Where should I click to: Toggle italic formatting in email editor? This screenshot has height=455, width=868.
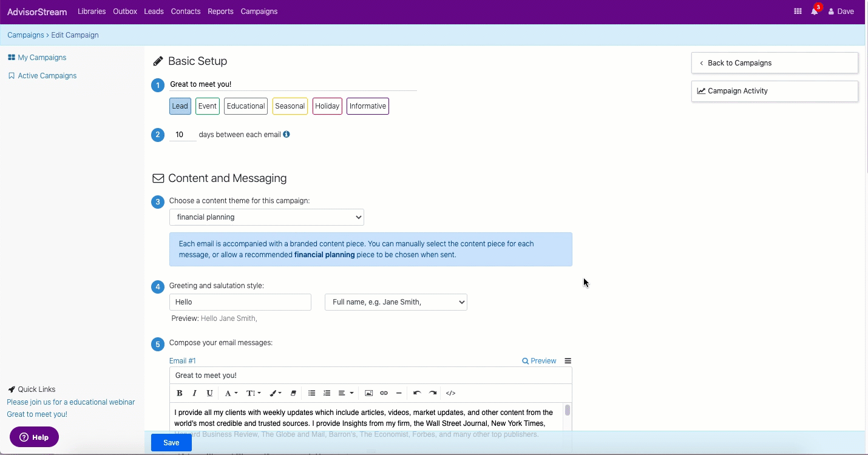[194, 393]
